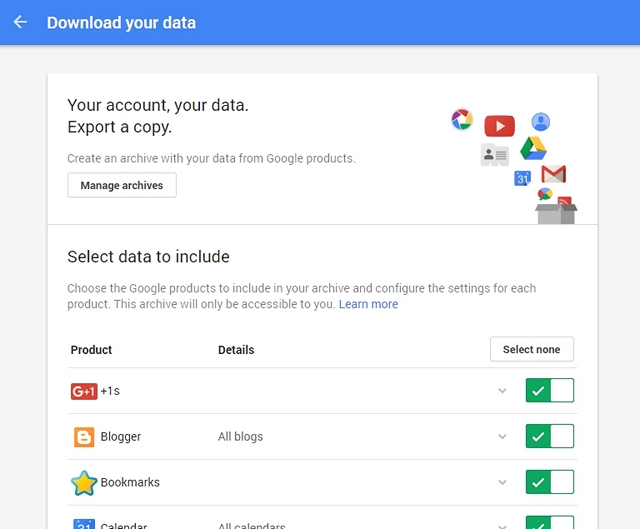
Task: Expand the +1s details chevron
Action: point(502,391)
